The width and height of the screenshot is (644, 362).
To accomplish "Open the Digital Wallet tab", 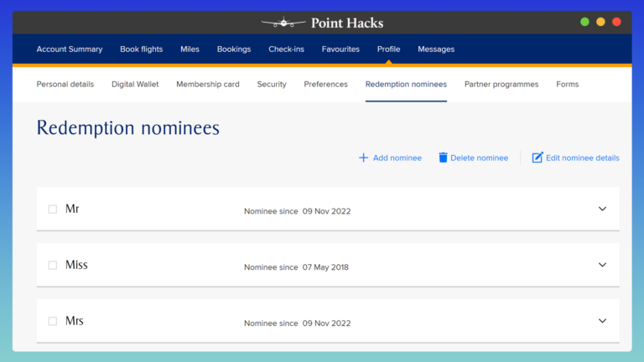I will click(135, 84).
